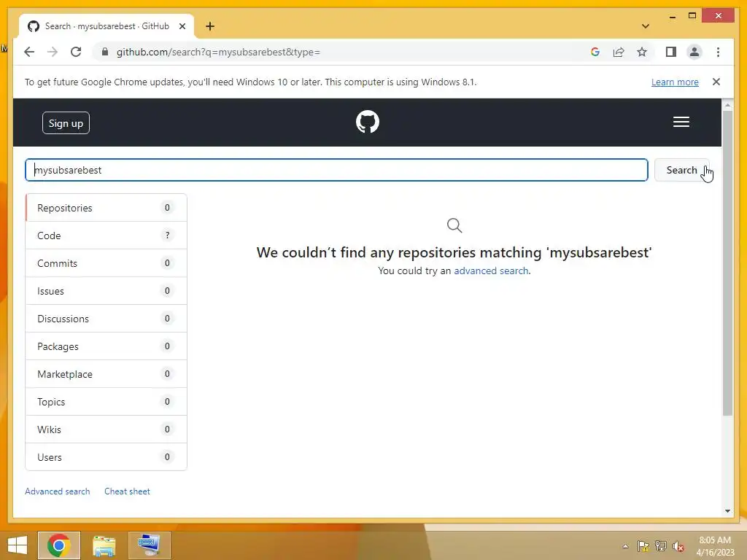Show hidden system tray icons
Screen dimensions: 747x560
click(625, 546)
